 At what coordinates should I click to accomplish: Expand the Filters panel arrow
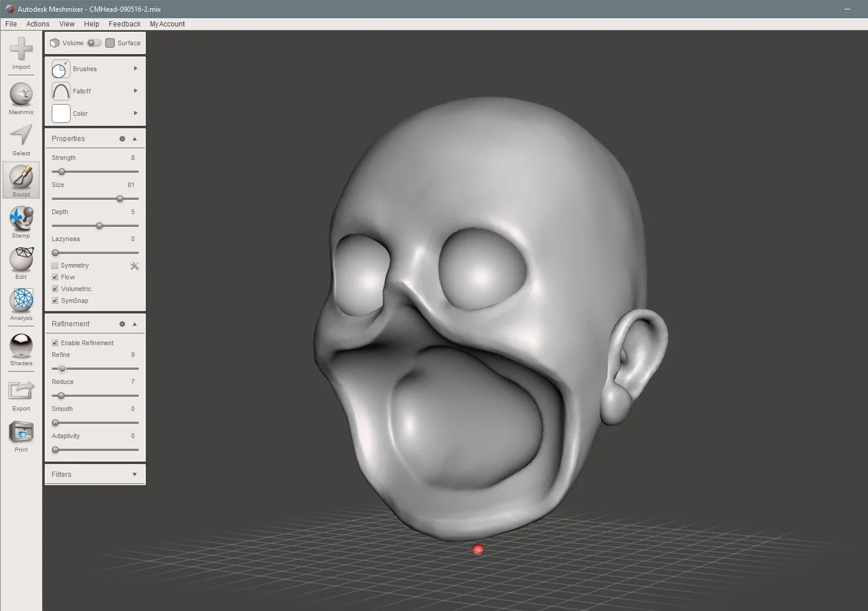pos(135,475)
